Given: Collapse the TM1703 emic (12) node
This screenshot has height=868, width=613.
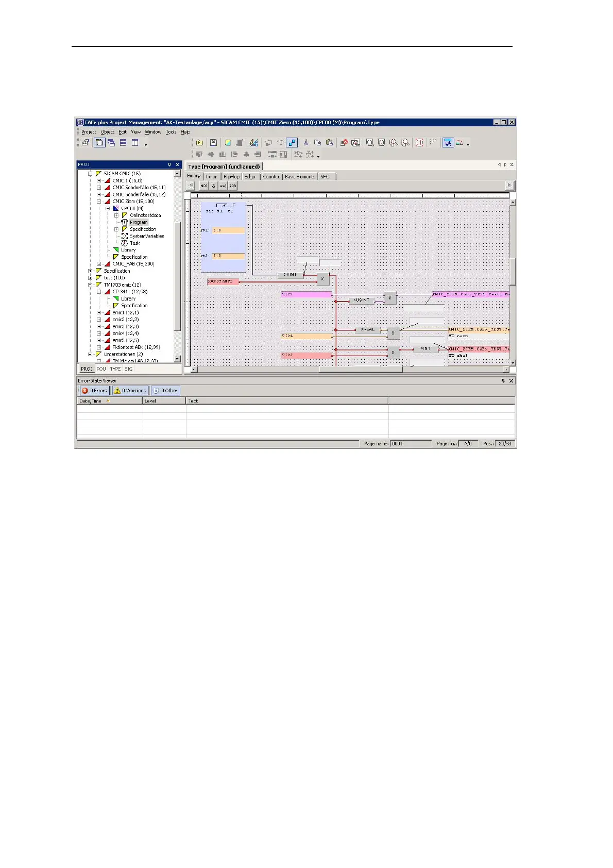Looking at the screenshot, I should pos(90,285).
